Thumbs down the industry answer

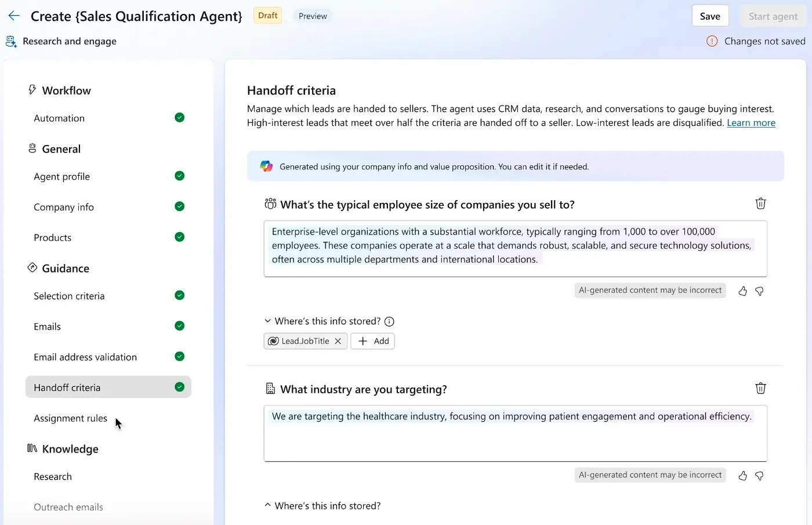click(x=759, y=476)
